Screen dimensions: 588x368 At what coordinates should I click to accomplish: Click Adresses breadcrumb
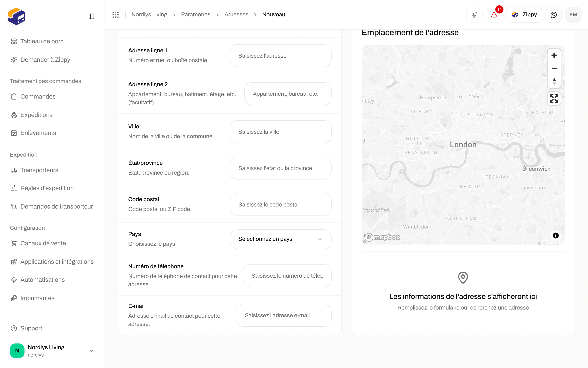click(236, 15)
